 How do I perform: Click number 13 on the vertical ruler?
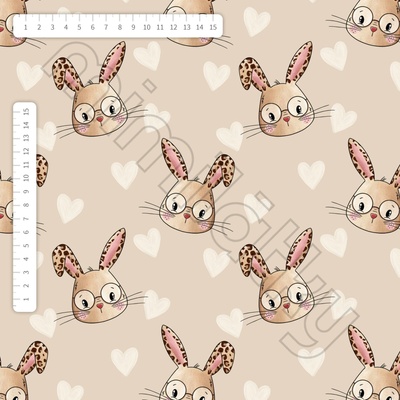pos(26,138)
